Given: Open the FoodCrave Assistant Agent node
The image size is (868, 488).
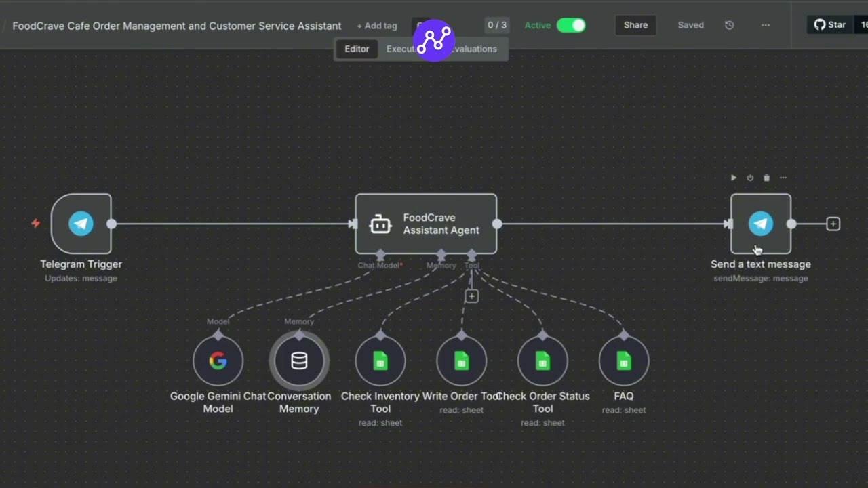Looking at the screenshot, I should pos(426,224).
